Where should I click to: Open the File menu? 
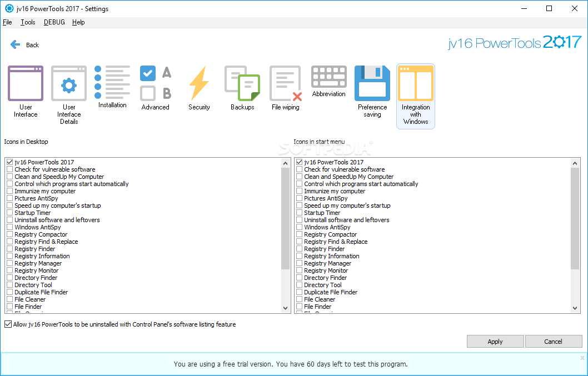tap(7, 22)
